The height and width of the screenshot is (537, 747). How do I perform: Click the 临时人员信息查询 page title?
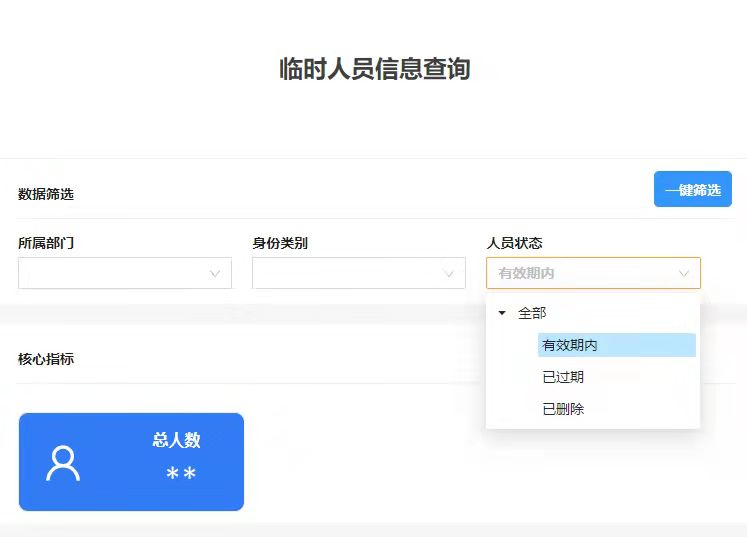click(374, 69)
